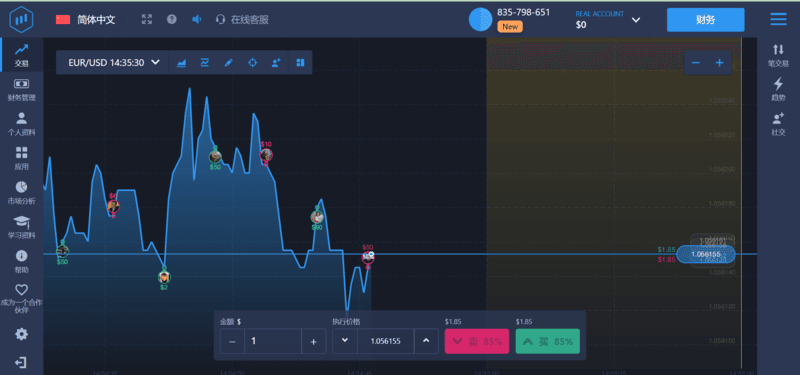
Task: Click the logout exit icon
Action: tap(21, 363)
